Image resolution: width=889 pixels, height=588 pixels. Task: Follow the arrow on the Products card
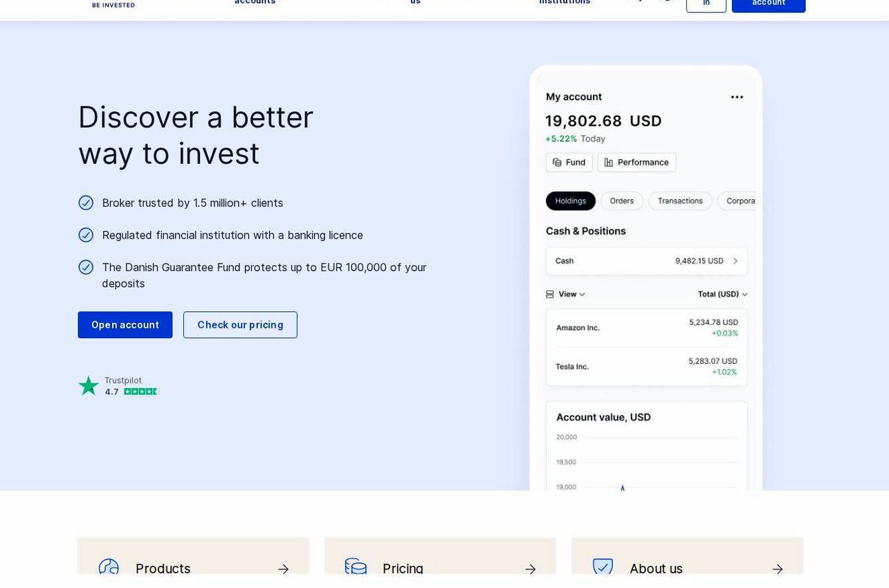coord(283,569)
